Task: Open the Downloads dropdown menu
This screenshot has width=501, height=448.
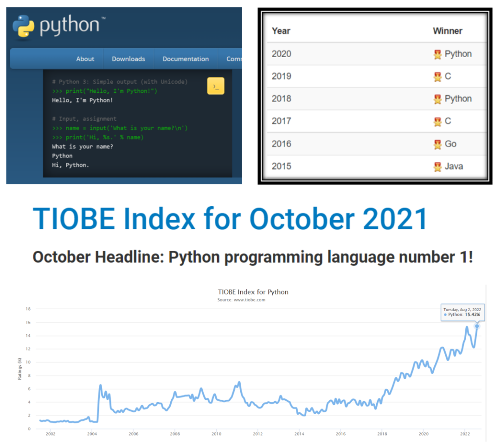Action: 128,58
